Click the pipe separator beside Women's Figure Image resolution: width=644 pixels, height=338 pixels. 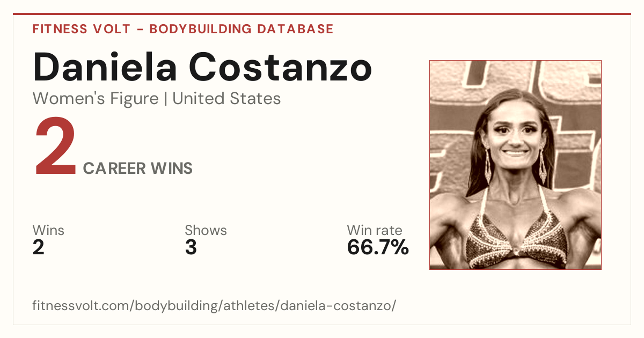tap(166, 99)
